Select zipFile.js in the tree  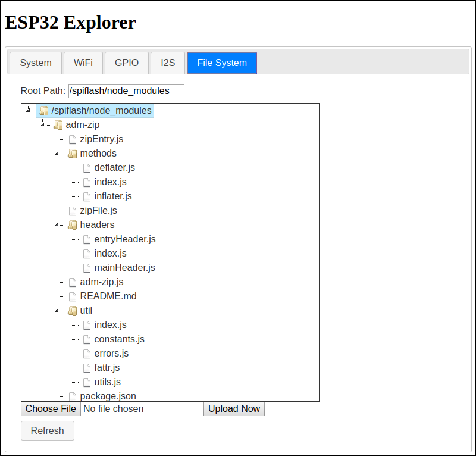(x=98, y=211)
